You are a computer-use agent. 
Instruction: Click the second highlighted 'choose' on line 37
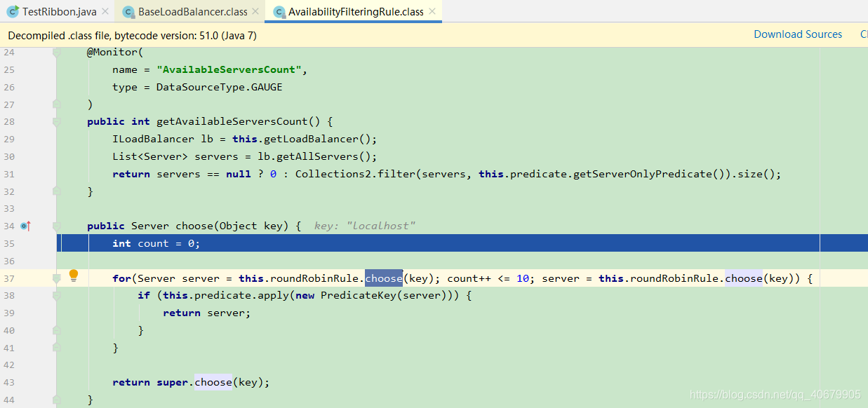point(744,278)
